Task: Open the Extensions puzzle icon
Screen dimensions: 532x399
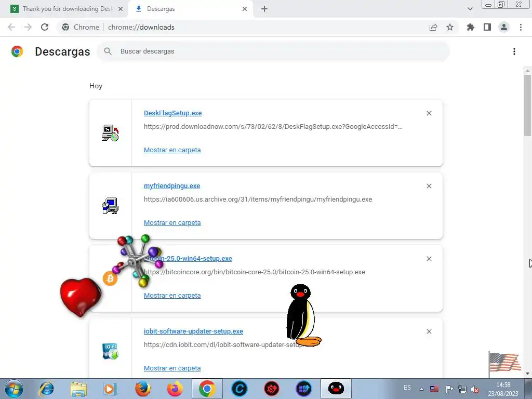Action: 471,27
